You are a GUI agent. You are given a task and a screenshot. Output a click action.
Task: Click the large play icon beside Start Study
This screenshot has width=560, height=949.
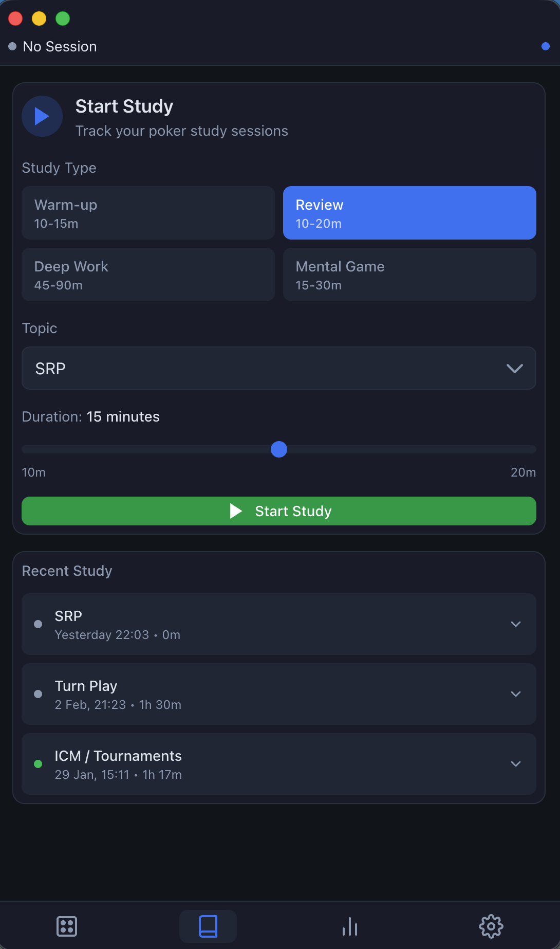[42, 116]
